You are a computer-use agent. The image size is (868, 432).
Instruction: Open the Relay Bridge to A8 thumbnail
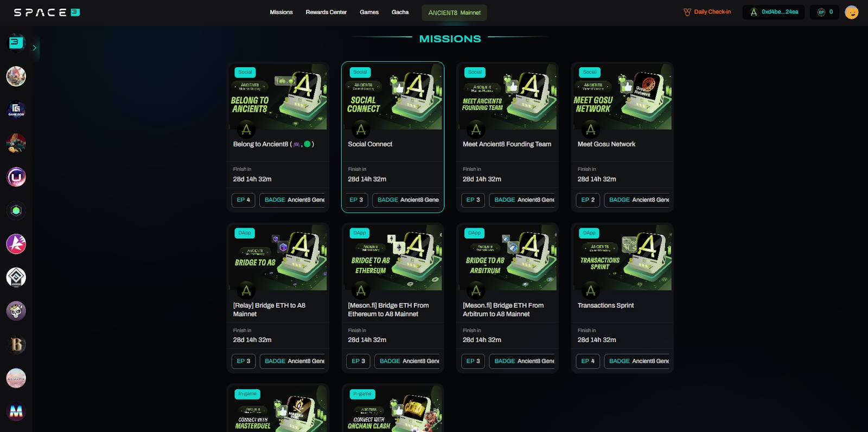pos(278,258)
